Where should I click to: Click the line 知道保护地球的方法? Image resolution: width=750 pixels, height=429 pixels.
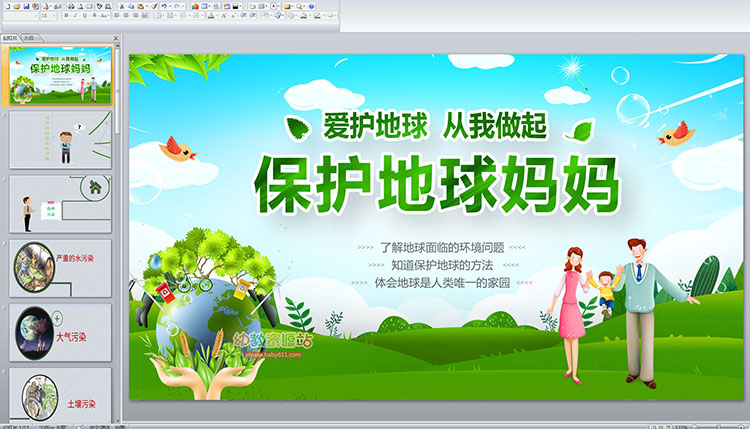point(442,265)
